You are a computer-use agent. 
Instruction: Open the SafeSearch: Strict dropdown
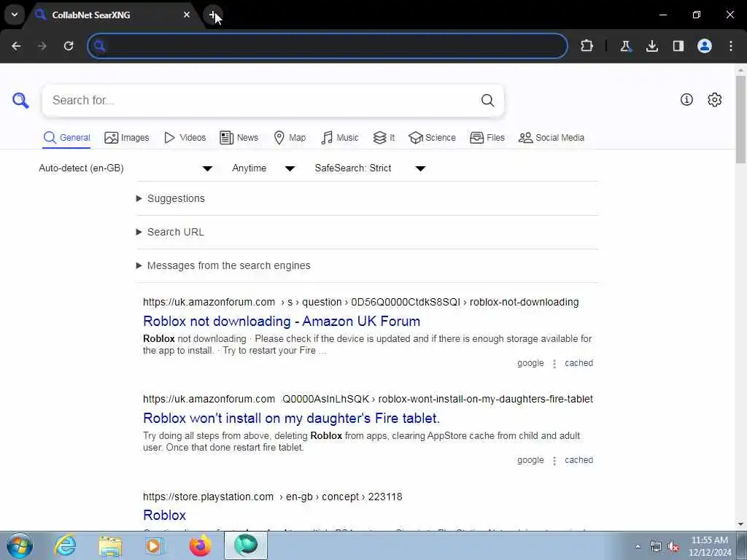[370, 168]
